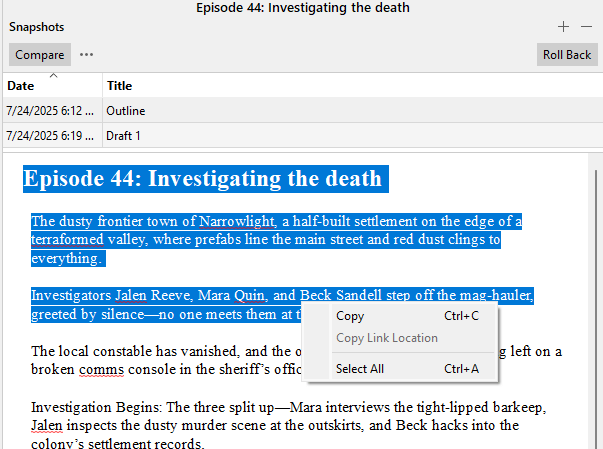Image resolution: width=603 pixels, height=449 pixels.
Task: Select the Outline snapshot title
Action: click(126, 111)
